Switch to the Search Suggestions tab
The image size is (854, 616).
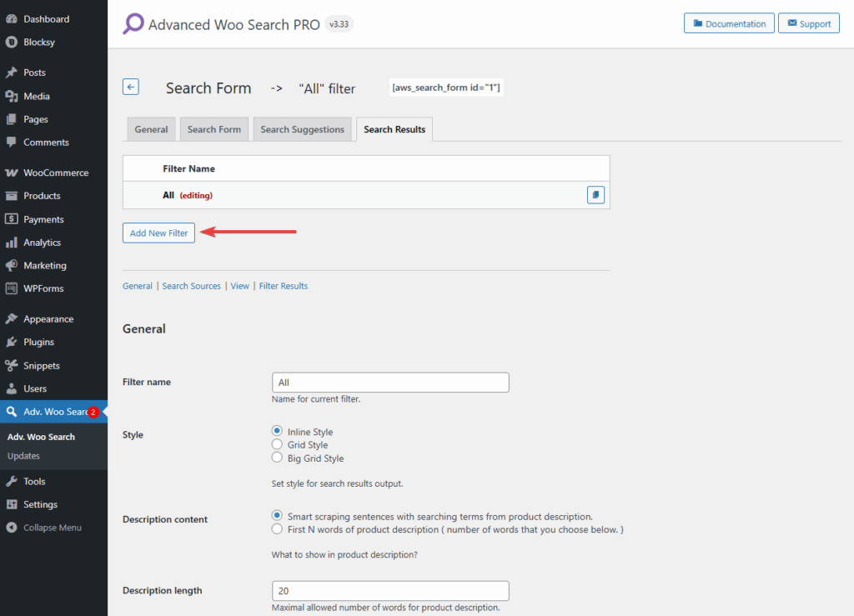pos(302,129)
